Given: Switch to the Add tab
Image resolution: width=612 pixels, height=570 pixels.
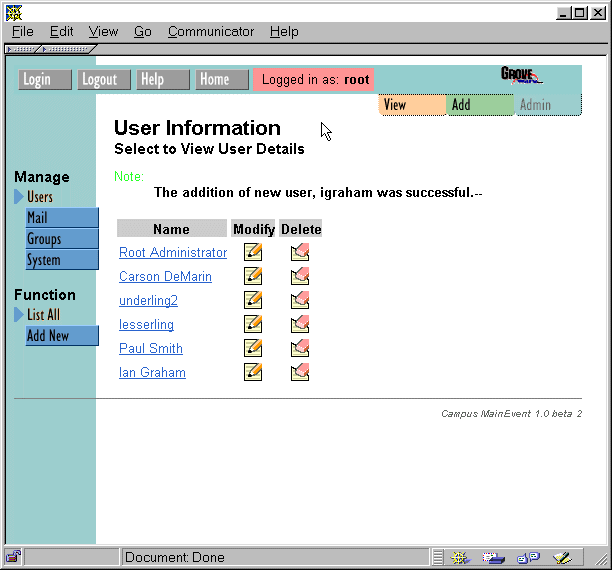Looking at the screenshot, I should pos(480,105).
